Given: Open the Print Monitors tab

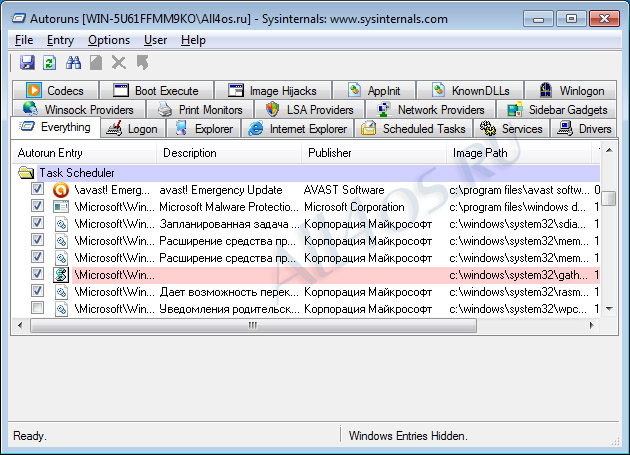Looking at the screenshot, I should pos(200,109).
